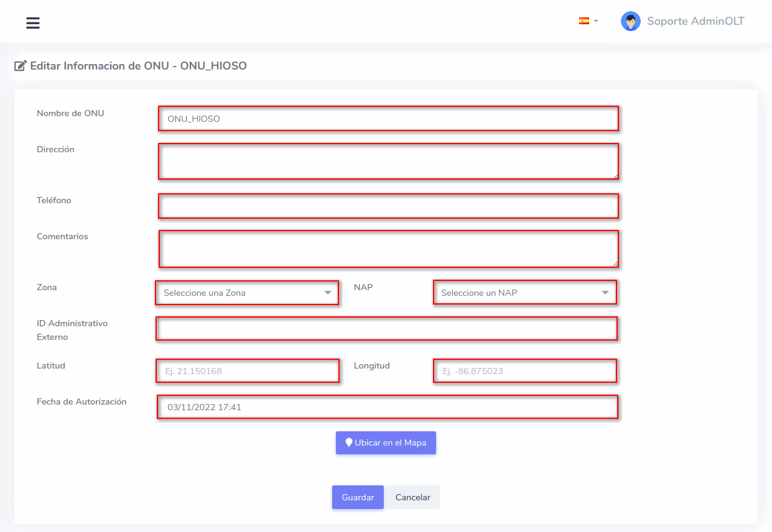The width and height of the screenshot is (772, 532).
Task: Focus the Nombre de ONU field
Action: pos(388,118)
